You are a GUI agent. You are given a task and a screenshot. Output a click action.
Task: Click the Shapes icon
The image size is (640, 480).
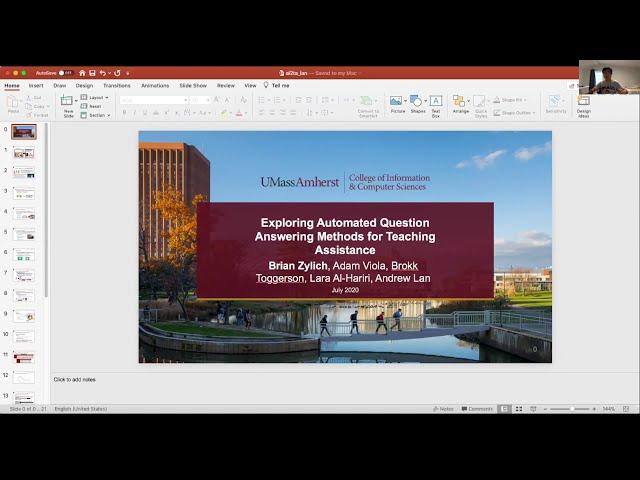pyautogui.click(x=416, y=100)
